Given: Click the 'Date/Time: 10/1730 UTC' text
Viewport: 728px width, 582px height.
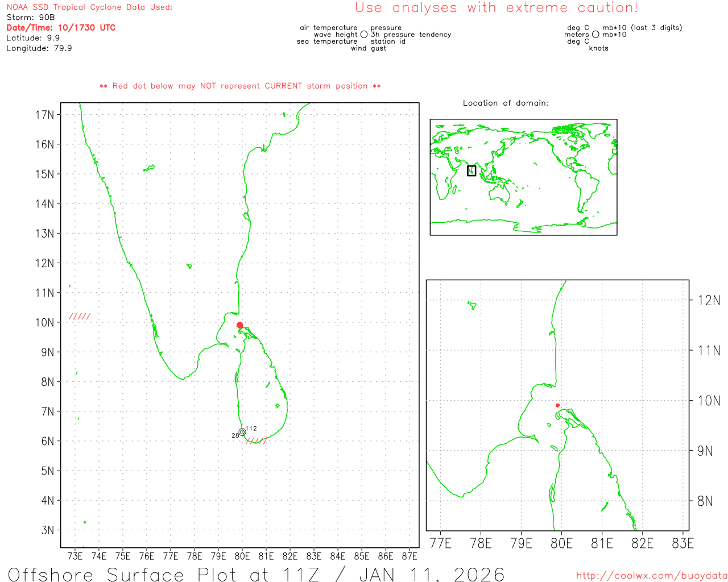Looking at the screenshot, I should [61, 27].
